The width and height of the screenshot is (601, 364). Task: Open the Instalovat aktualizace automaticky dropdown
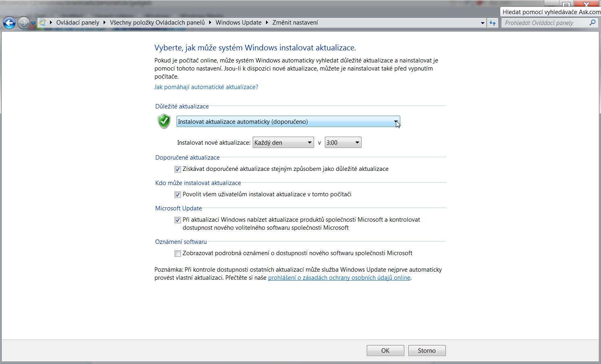click(288, 122)
